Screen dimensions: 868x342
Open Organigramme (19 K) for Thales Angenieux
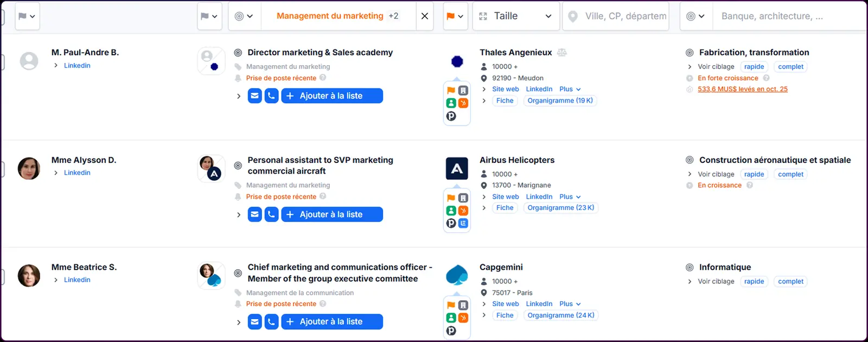pos(560,101)
